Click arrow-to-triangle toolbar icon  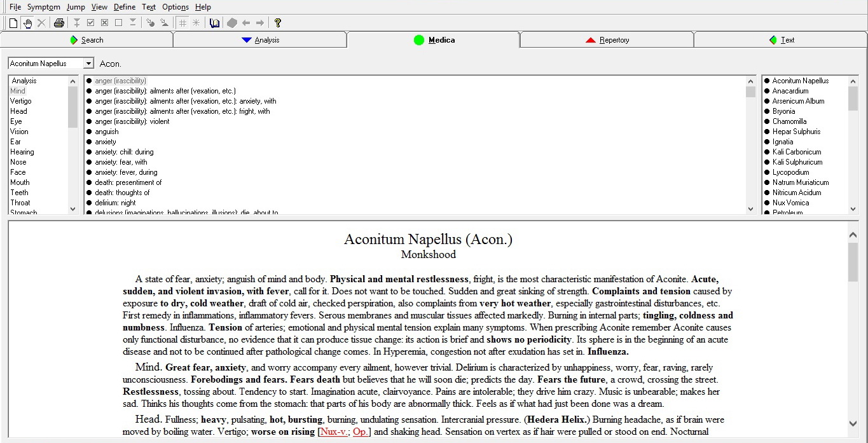click(x=164, y=23)
